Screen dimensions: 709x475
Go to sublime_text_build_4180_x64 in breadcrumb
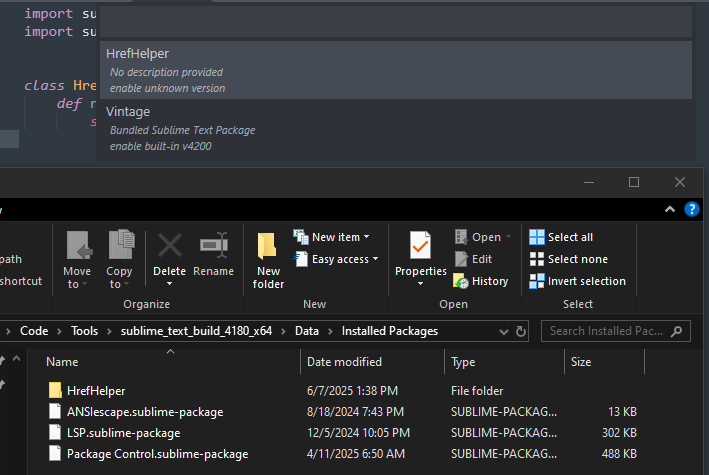196,331
